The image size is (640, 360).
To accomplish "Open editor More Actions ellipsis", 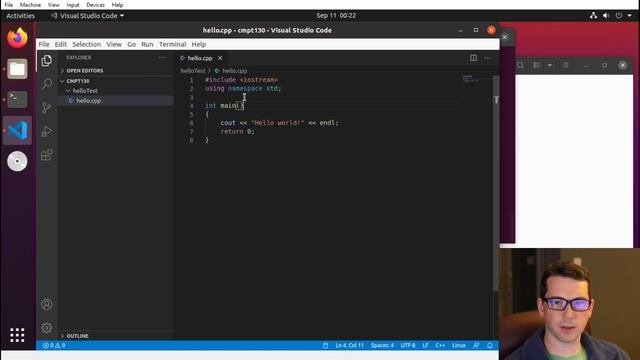I will click(x=488, y=58).
